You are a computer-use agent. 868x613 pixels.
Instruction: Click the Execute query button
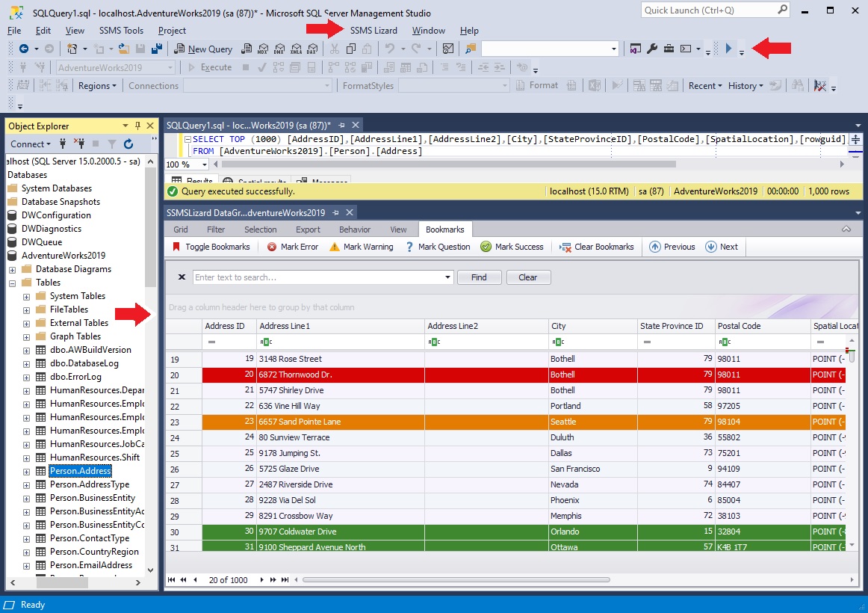point(210,67)
